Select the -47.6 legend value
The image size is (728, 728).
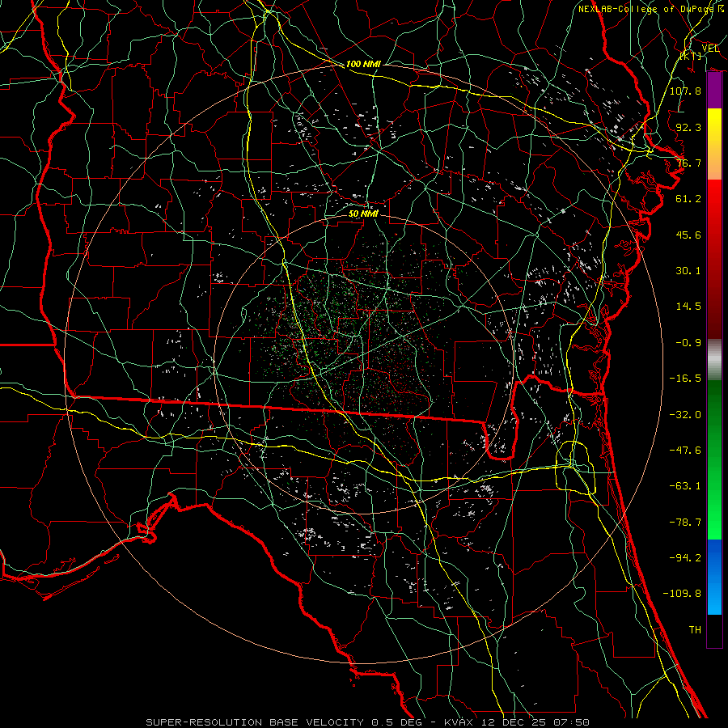(685, 451)
